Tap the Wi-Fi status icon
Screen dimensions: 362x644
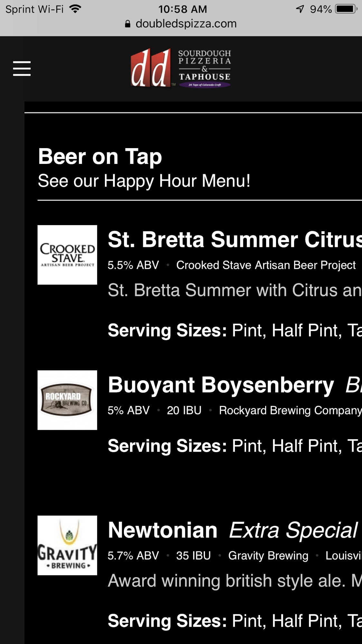(x=75, y=9)
